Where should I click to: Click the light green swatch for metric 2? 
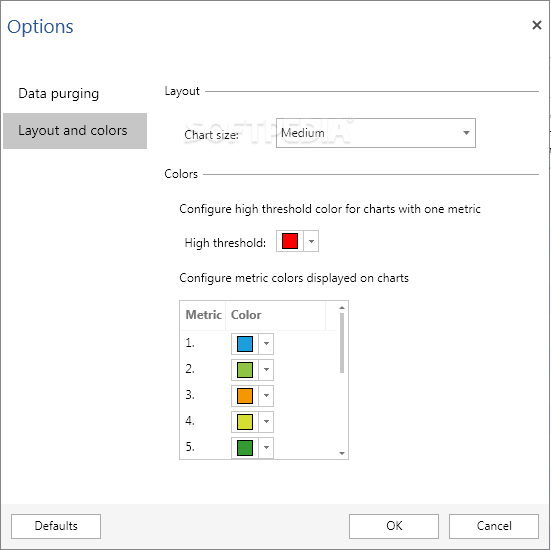[245, 370]
